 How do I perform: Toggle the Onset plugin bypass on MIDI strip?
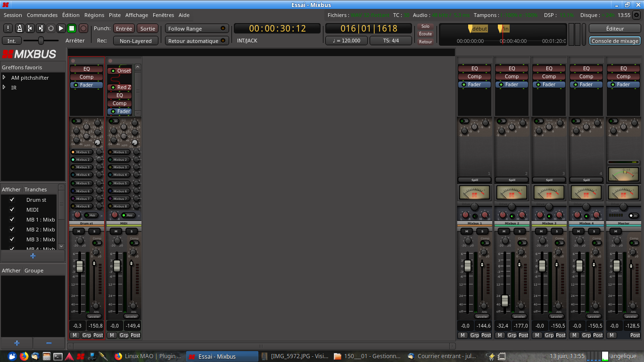click(x=113, y=71)
